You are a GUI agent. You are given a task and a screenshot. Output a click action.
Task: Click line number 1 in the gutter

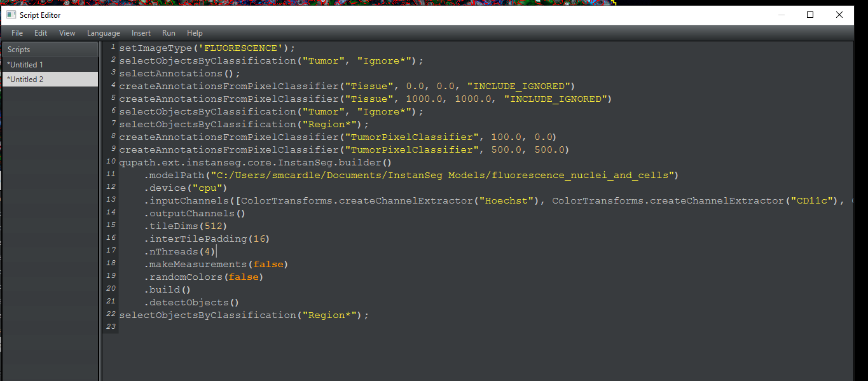click(112, 47)
